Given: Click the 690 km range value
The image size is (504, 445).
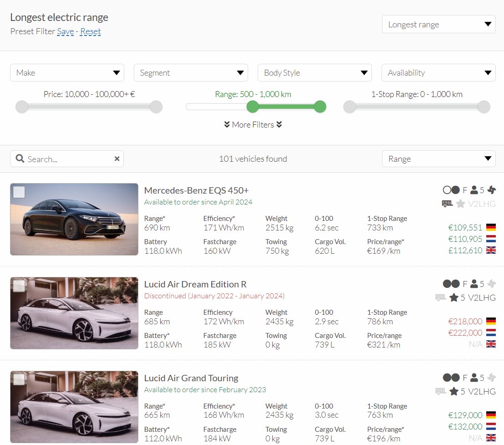Looking at the screenshot, I should pyautogui.click(x=157, y=228).
